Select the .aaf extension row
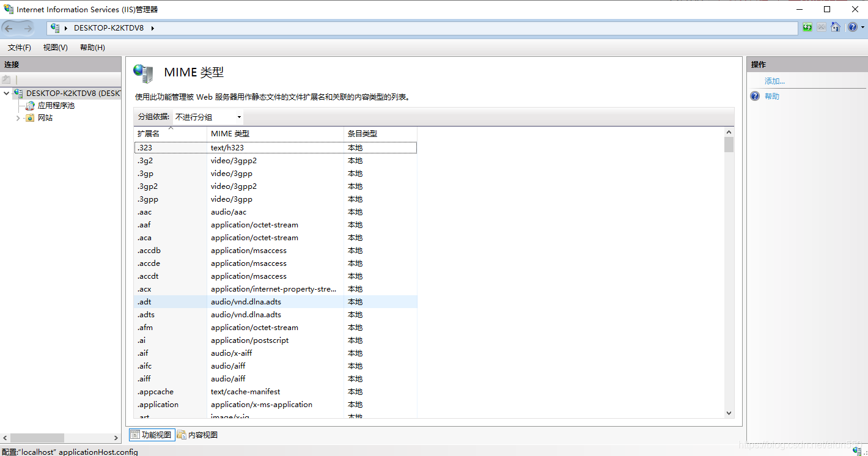This screenshot has width=868, height=456. pos(276,225)
